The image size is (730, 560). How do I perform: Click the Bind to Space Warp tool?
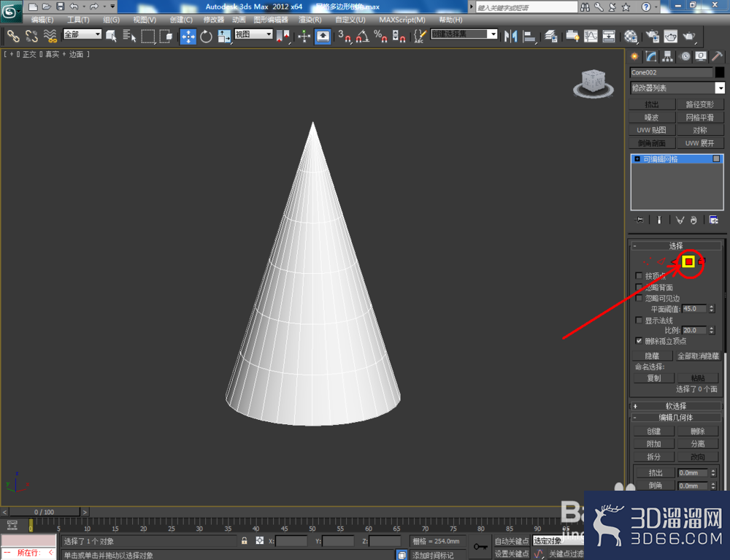click(50, 36)
